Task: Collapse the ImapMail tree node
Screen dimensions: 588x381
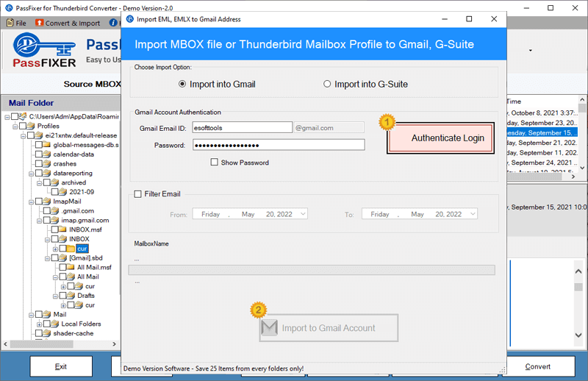Action: (x=31, y=202)
